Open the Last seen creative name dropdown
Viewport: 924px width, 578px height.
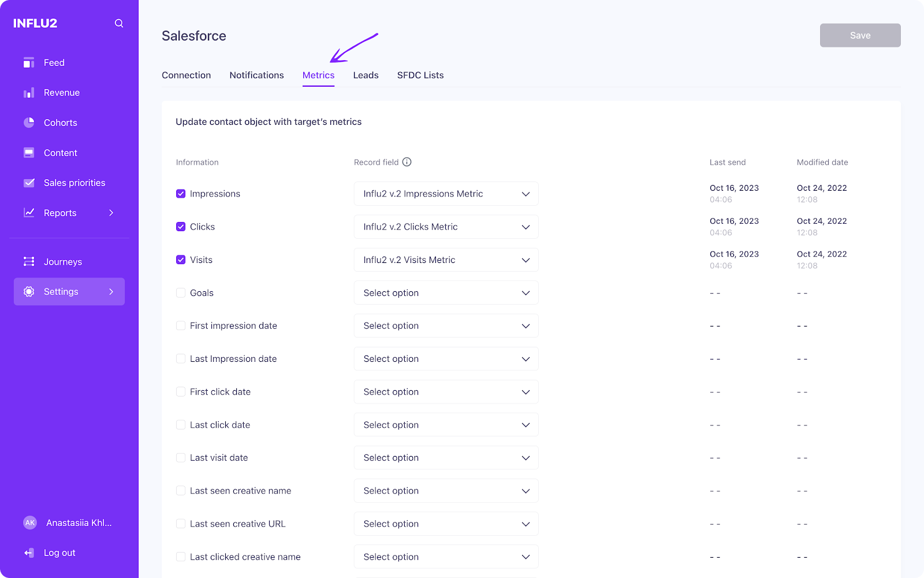[446, 490]
